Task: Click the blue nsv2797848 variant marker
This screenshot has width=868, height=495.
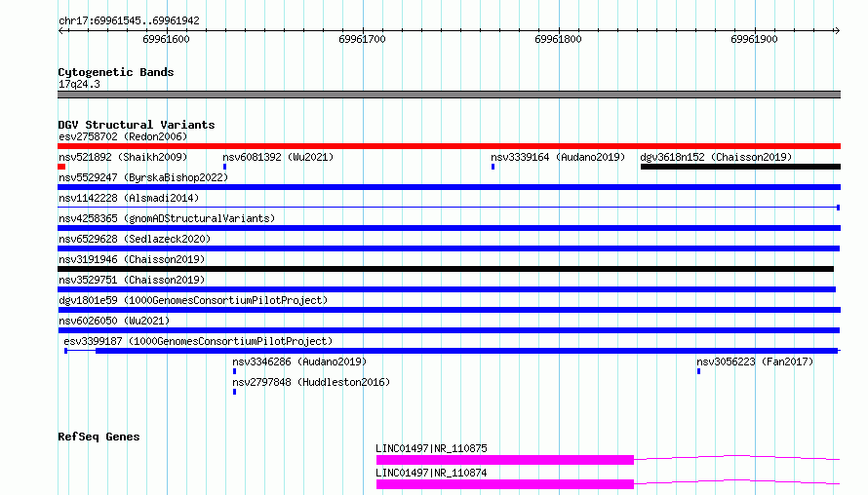Action: [235, 392]
